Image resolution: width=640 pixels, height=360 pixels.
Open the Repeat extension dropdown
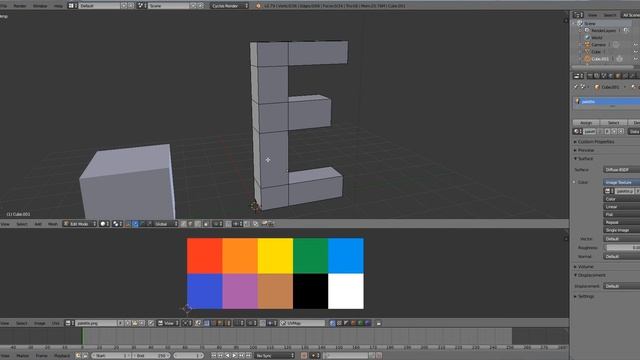[621, 222]
